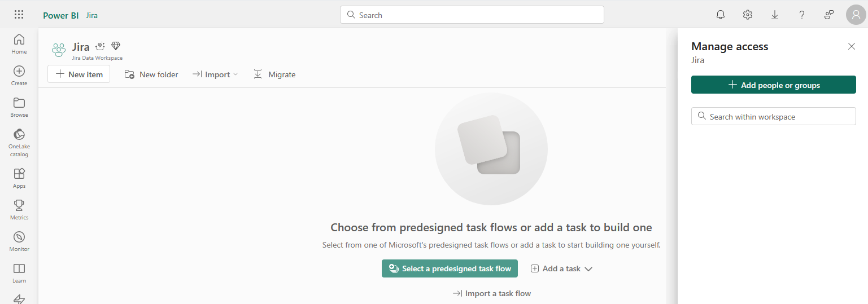Click the Import a task flow link
The image size is (868, 304).
(492, 293)
